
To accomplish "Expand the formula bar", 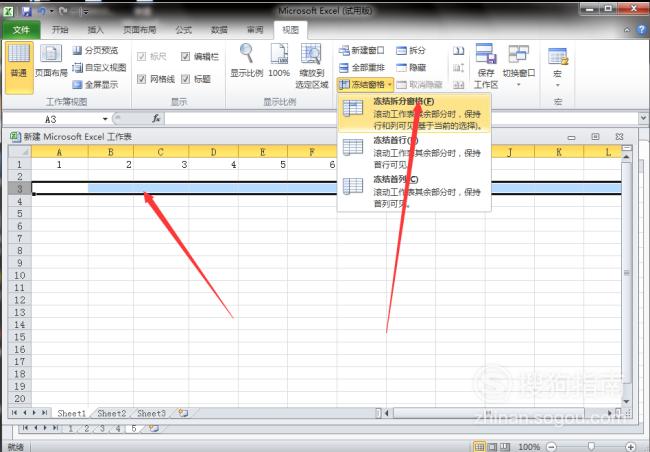I will point(643,118).
